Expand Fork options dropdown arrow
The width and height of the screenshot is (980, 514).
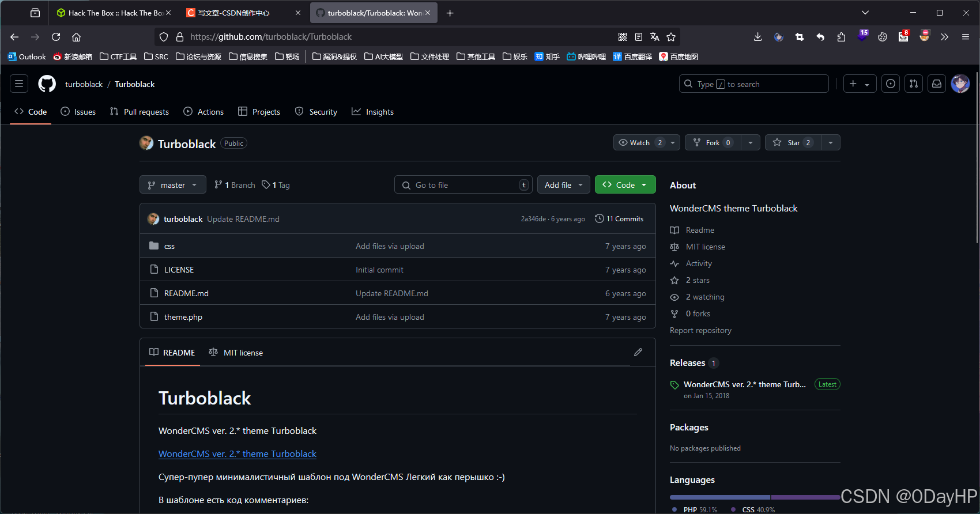pos(750,142)
